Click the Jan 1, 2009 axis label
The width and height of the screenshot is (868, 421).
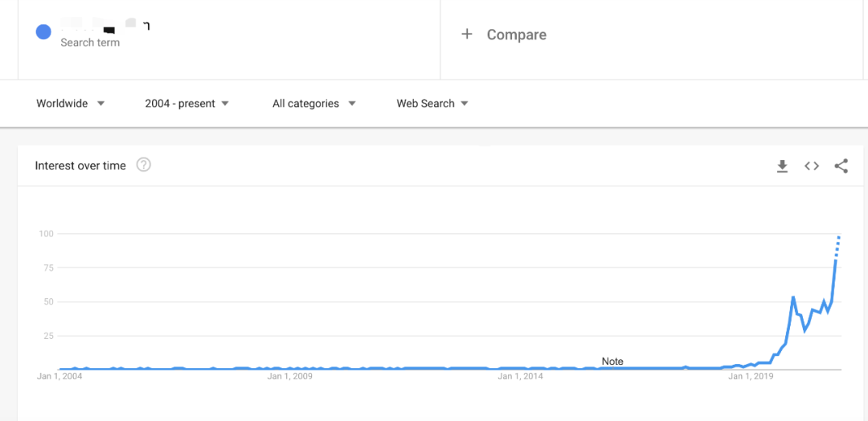click(290, 376)
